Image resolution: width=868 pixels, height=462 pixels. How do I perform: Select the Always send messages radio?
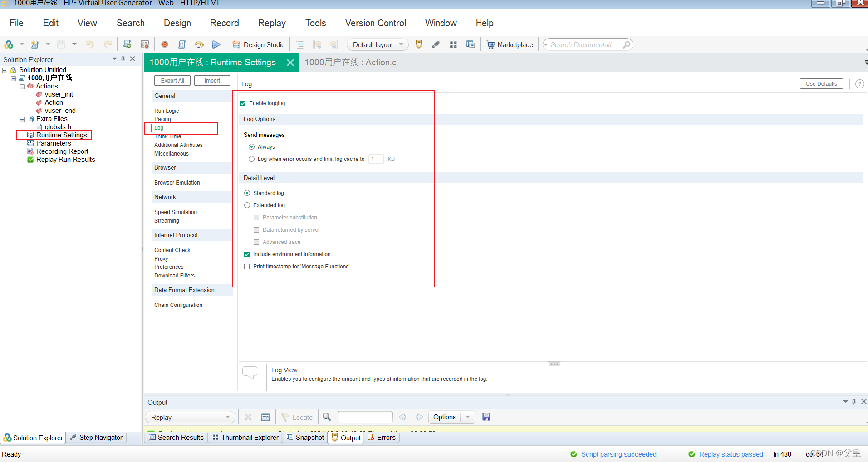tap(251, 147)
